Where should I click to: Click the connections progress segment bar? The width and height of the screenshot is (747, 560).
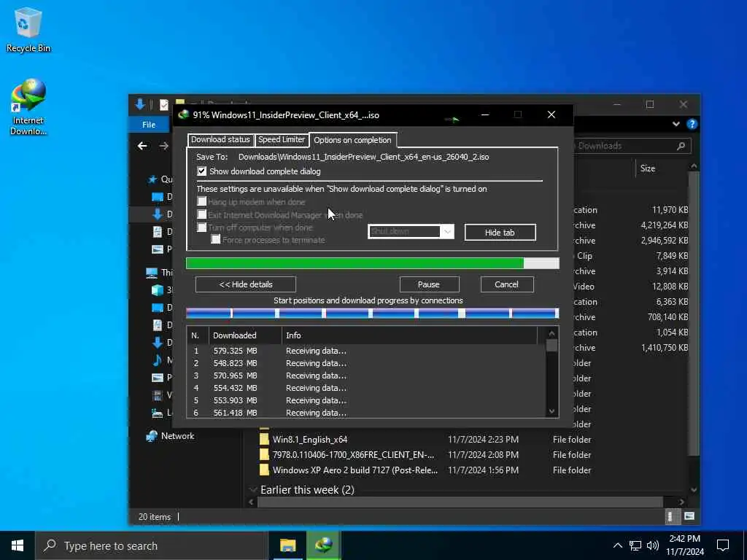[373, 314]
